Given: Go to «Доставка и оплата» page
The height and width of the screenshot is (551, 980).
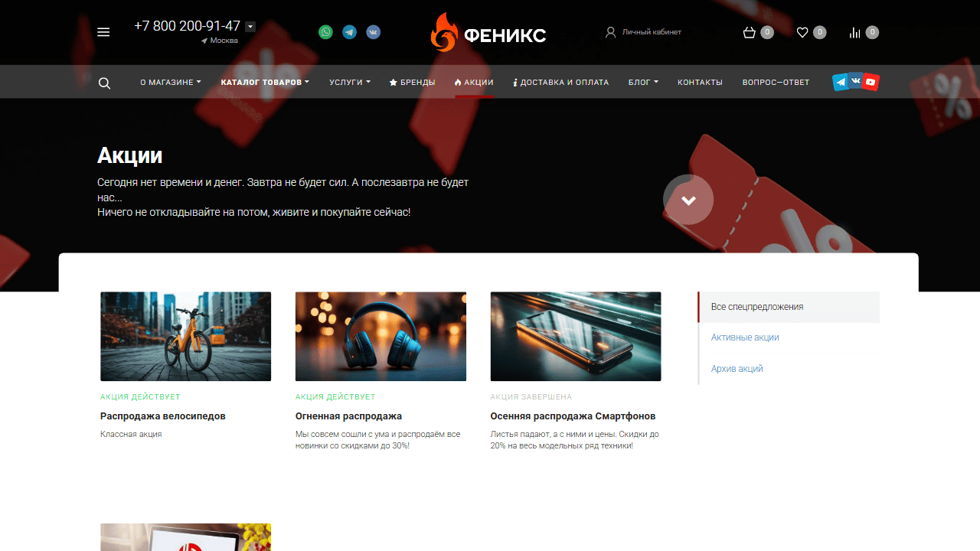Looking at the screenshot, I should pos(560,82).
